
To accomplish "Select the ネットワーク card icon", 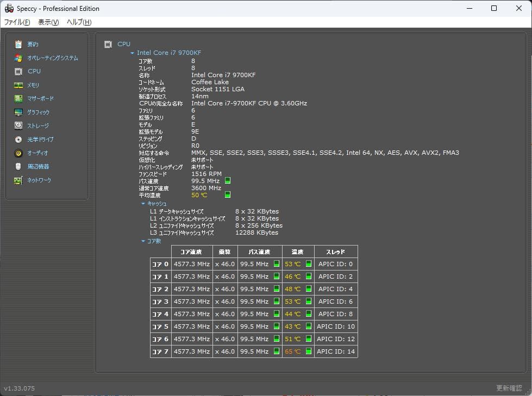I will [x=18, y=180].
